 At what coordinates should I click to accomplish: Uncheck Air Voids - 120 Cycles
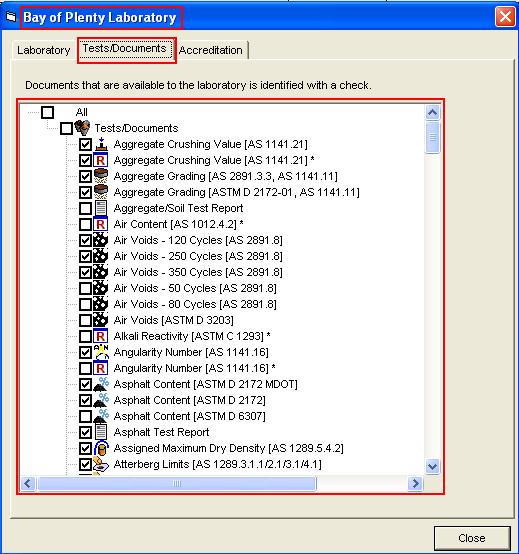[x=85, y=240]
